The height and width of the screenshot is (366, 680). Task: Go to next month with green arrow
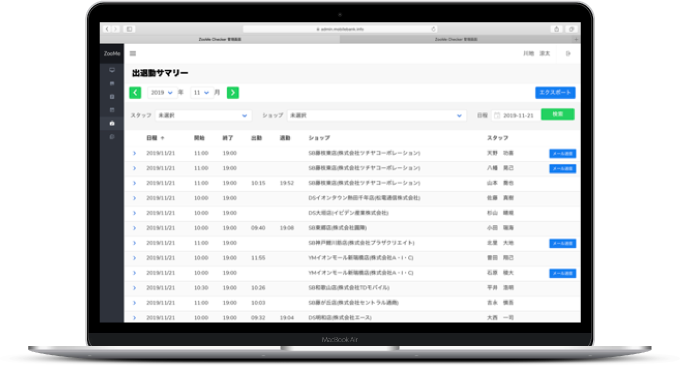[x=233, y=92]
